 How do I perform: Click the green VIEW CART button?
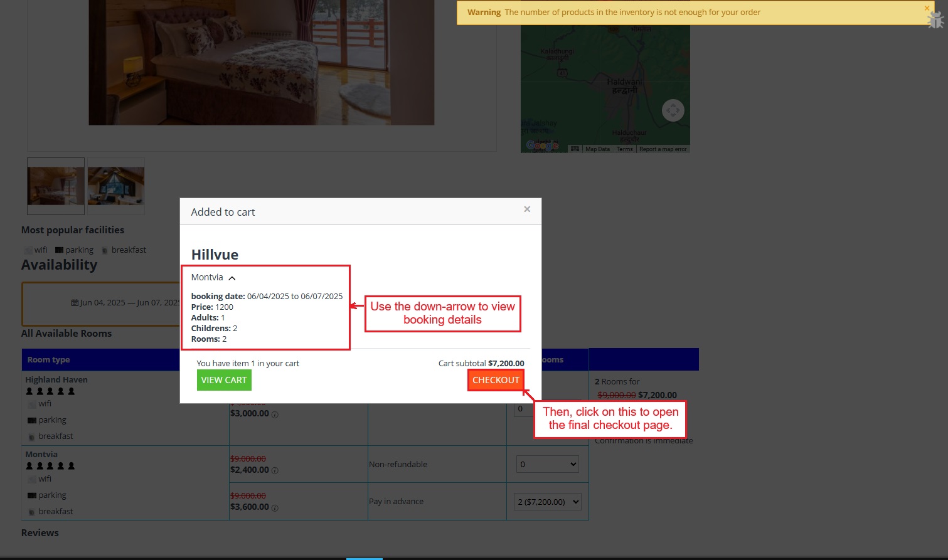pyautogui.click(x=224, y=380)
